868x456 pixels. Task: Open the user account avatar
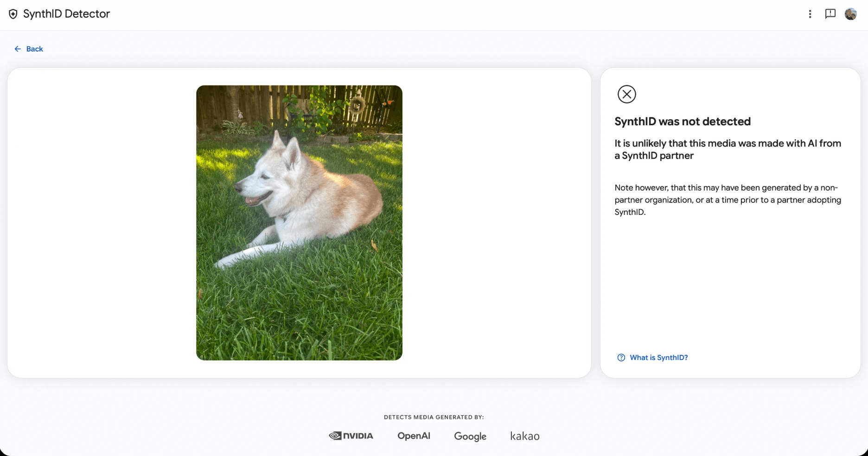[851, 14]
